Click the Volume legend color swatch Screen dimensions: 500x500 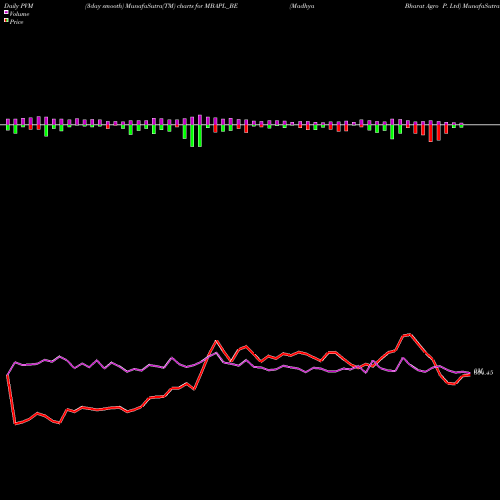[6, 13]
